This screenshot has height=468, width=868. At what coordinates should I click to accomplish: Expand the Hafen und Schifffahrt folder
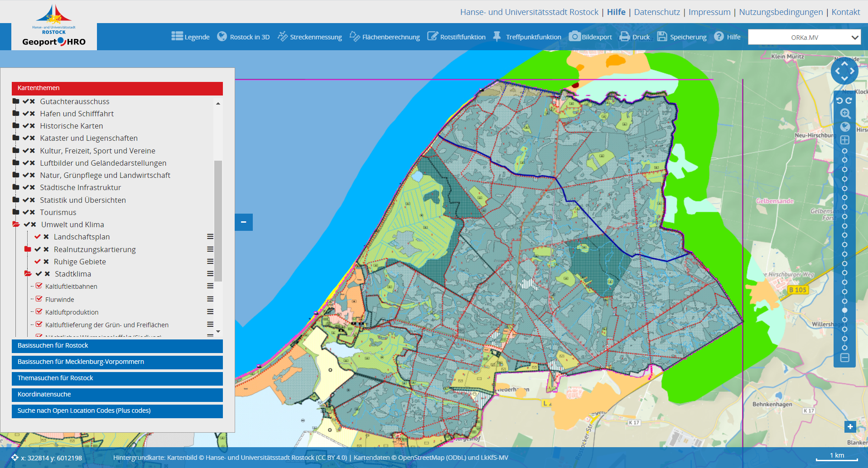(x=16, y=114)
